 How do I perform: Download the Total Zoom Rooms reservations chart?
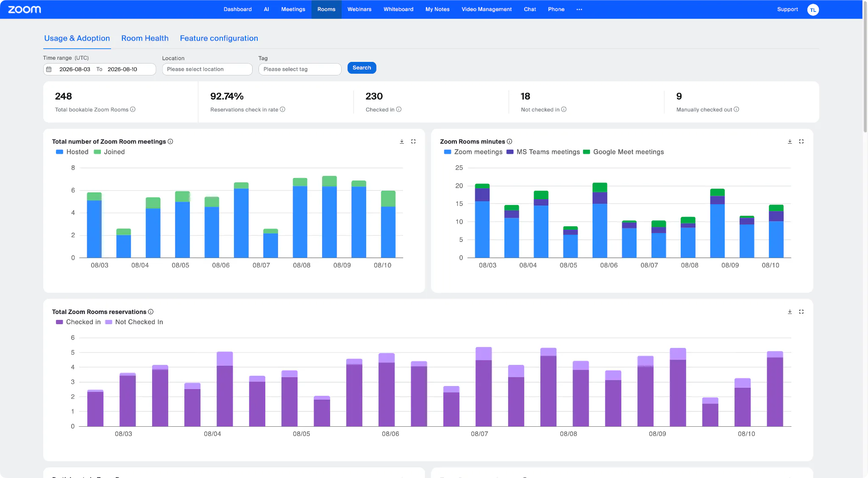(x=790, y=312)
